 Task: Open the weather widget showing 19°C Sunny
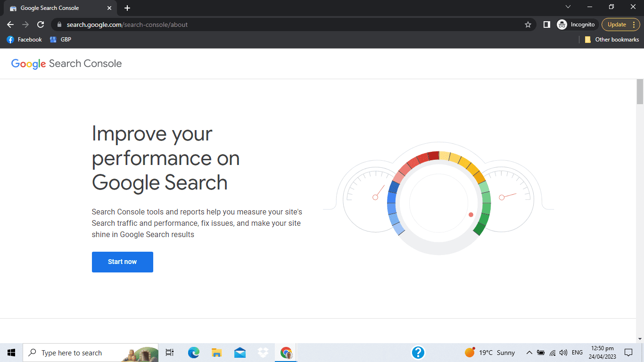pyautogui.click(x=489, y=353)
